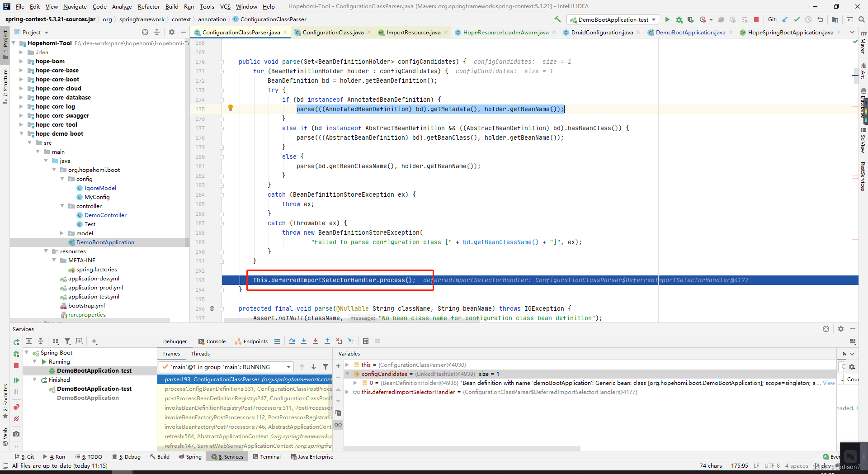
Task: Switch to the ConfigurationClass.java editor tab
Action: 333,32
